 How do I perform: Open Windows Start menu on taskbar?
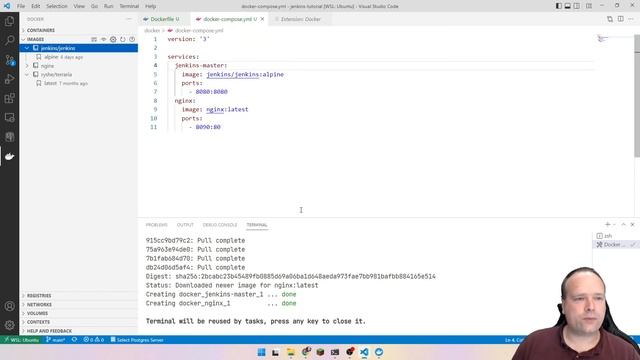262,352
